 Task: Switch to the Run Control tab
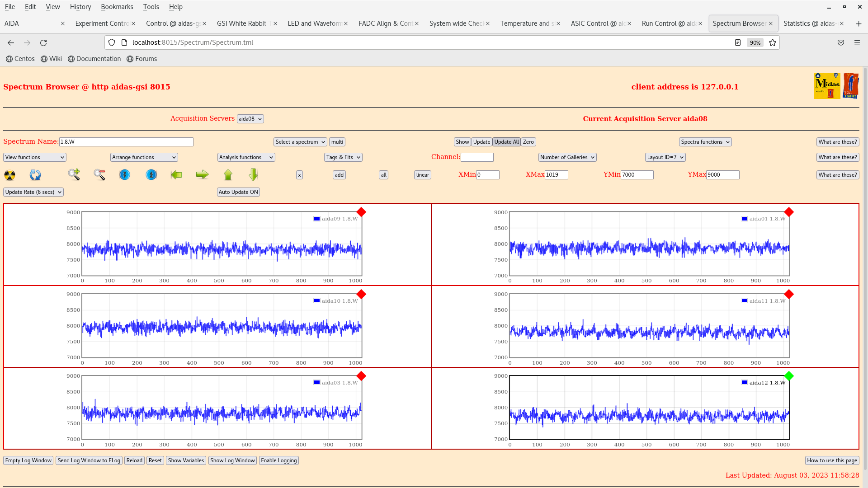click(668, 23)
